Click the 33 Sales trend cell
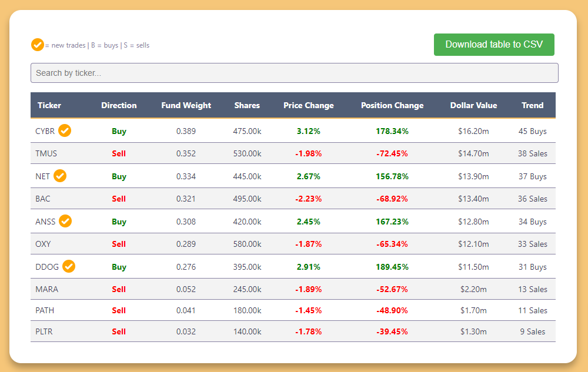 (533, 244)
